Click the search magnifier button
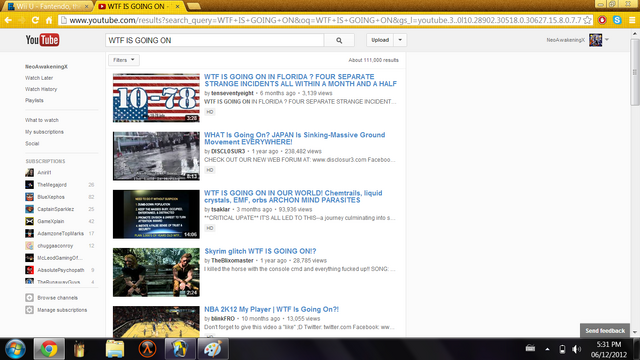 [339, 40]
